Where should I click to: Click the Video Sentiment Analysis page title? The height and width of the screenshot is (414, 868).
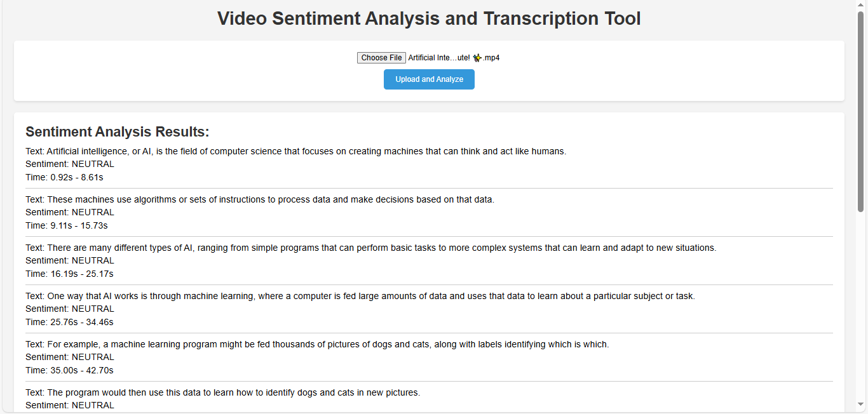(429, 18)
